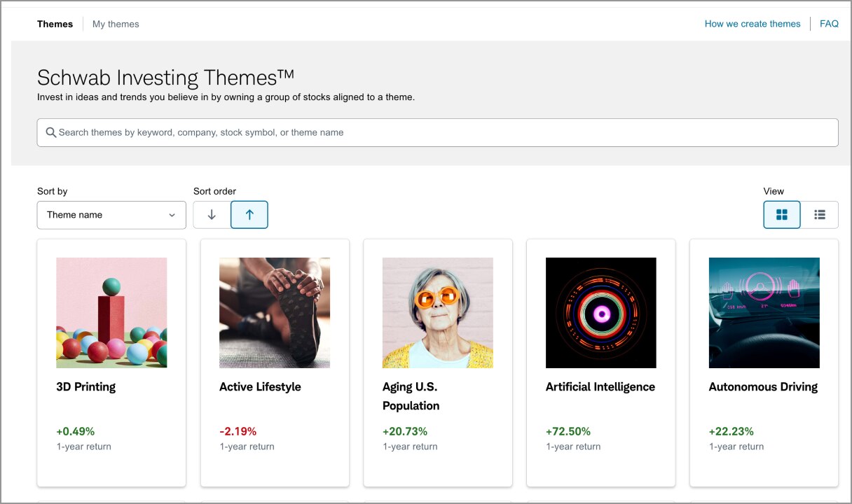Image resolution: width=852 pixels, height=504 pixels.
Task: Click the Artificial Intelligence title
Action: [600, 386]
